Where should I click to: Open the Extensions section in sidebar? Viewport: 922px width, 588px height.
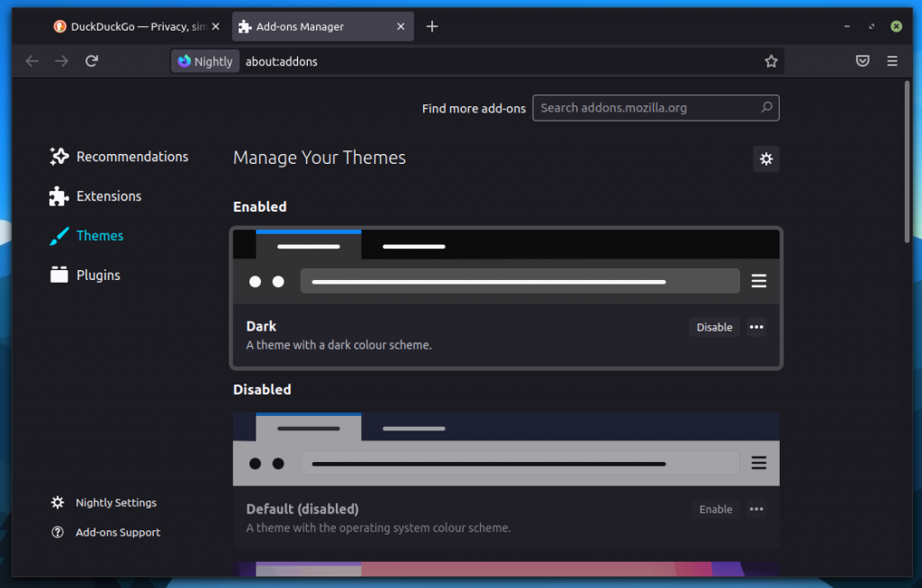coord(108,196)
